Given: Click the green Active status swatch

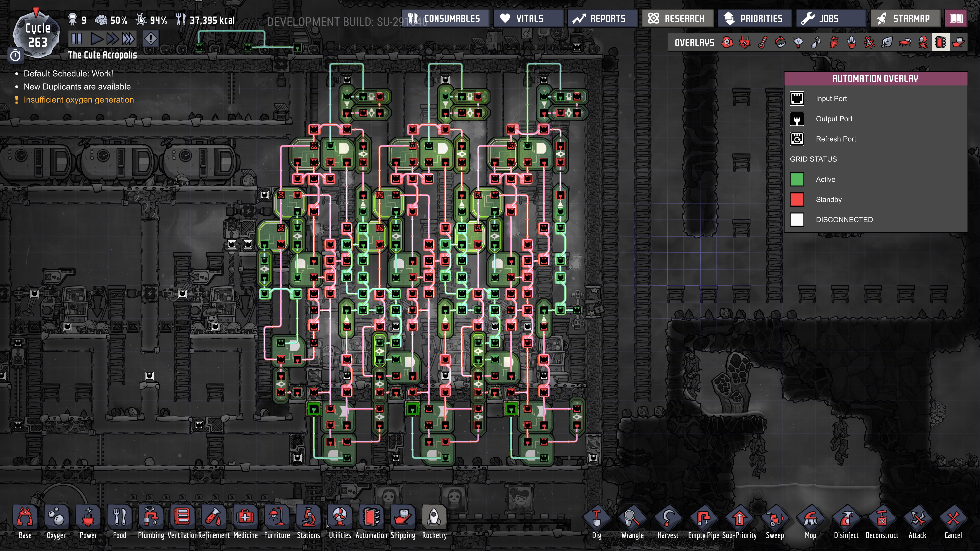Looking at the screenshot, I should click(x=797, y=180).
